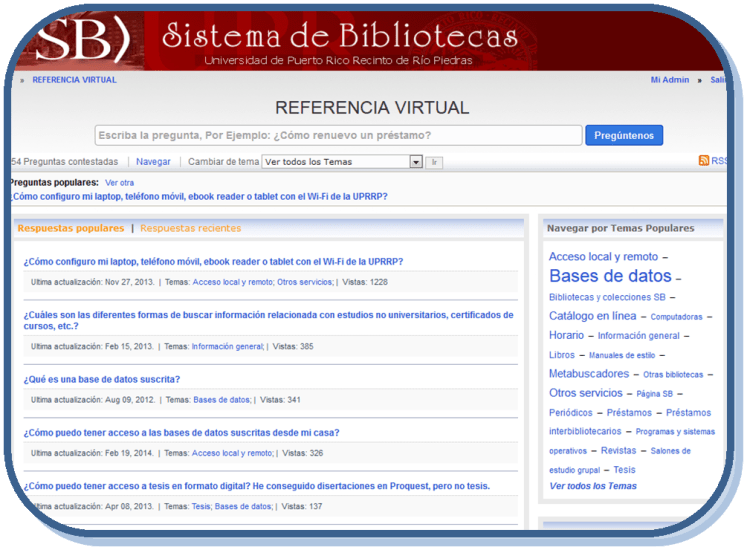This screenshot has height=550, width=747.
Task: Focus the 'Escriba la pregunta' search field
Action: pyautogui.click(x=338, y=135)
